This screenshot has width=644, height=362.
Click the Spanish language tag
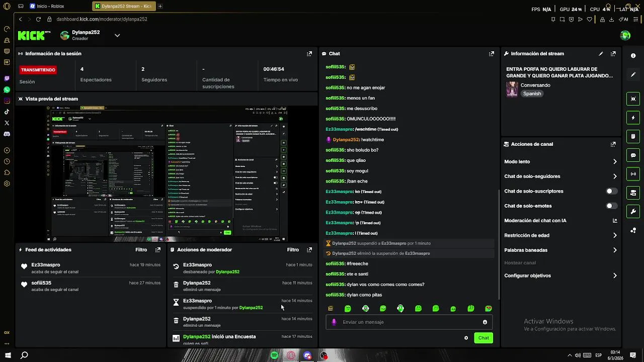pos(532,94)
